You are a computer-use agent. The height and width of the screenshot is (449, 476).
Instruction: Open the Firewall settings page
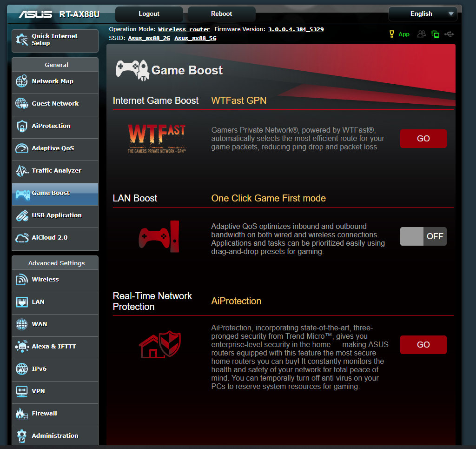coord(55,414)
